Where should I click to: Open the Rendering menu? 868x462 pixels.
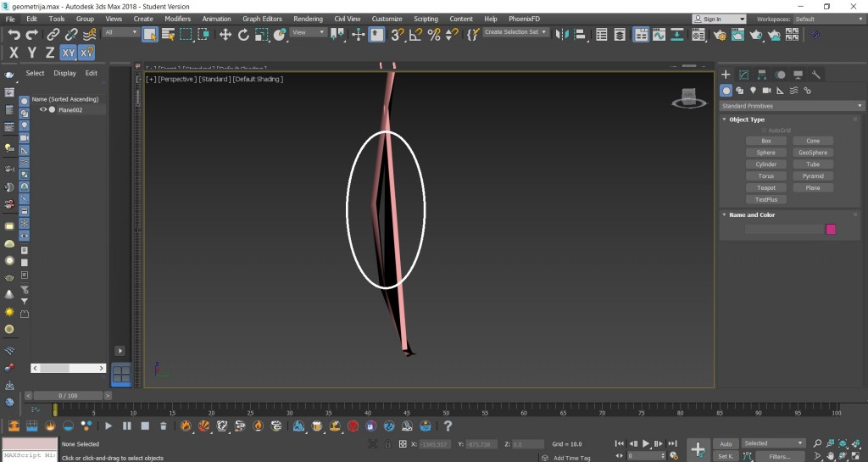pyautogui.click(x=308, y=19)
